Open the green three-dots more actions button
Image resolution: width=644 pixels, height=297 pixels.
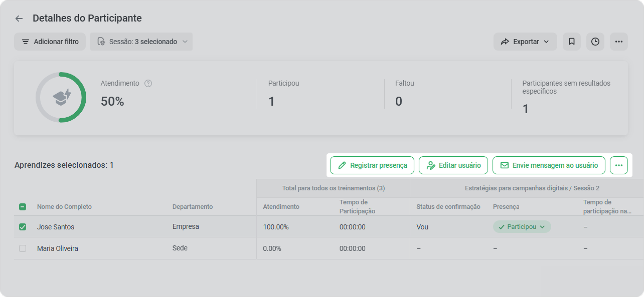(619, 165)
